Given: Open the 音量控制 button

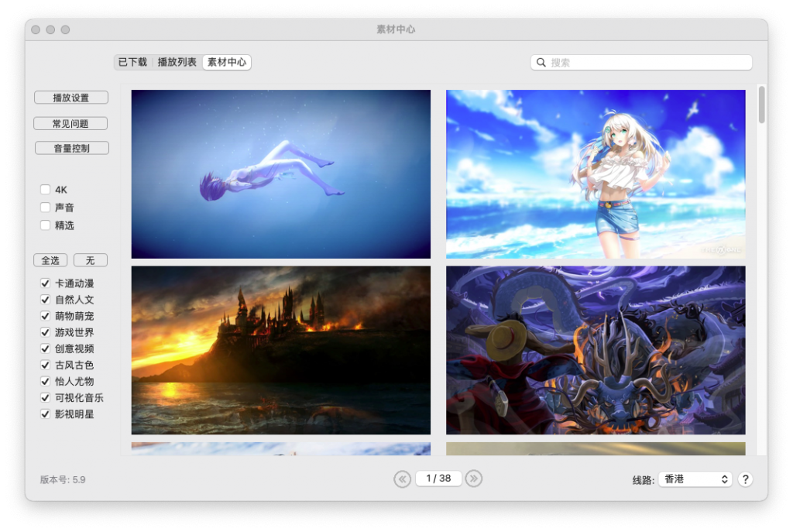Looking at the screenshot, I should pyautogui.click(x=71, y=148).
